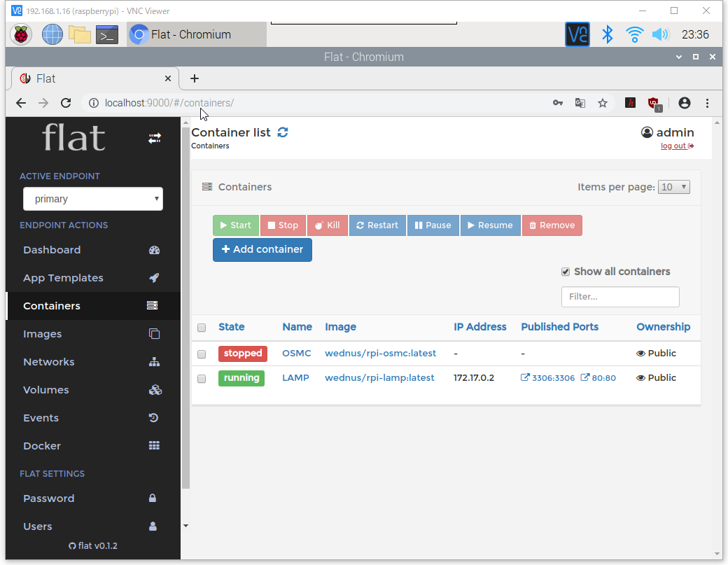Viewport: 728px width, 565px height.
Task: Close the Flat browser tab
Action: point(168,78)
